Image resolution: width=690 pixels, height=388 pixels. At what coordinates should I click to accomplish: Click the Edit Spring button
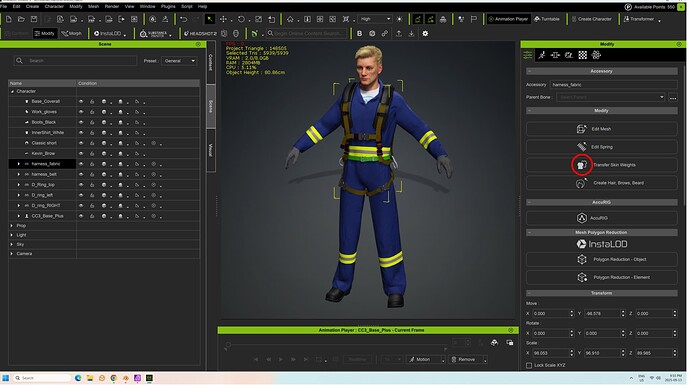[602, 147]
